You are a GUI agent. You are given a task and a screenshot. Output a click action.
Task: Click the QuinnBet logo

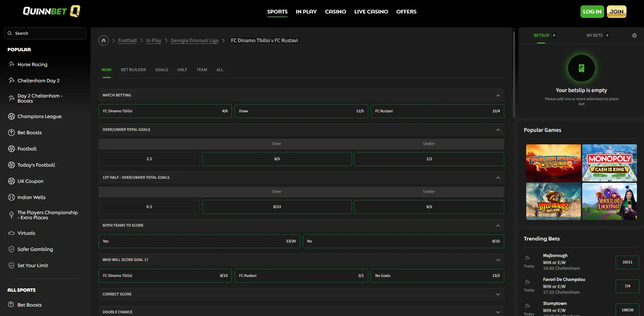tap(51, 11)
